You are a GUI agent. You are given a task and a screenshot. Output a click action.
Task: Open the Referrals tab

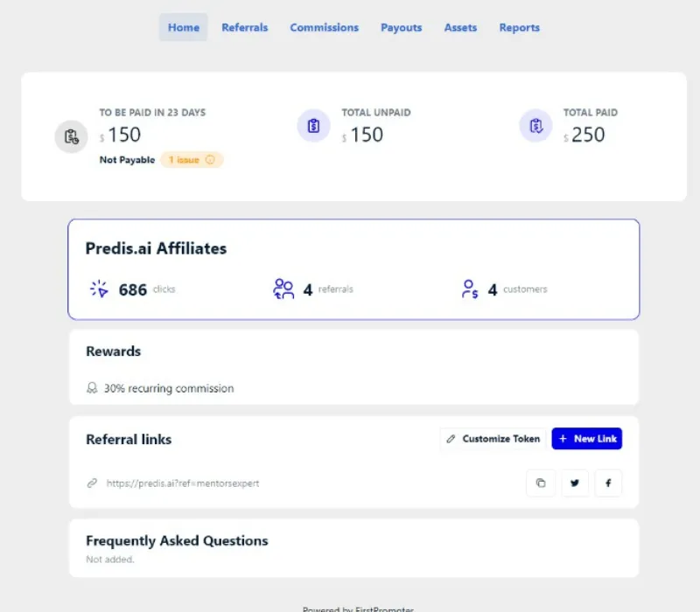click(245, 27)
